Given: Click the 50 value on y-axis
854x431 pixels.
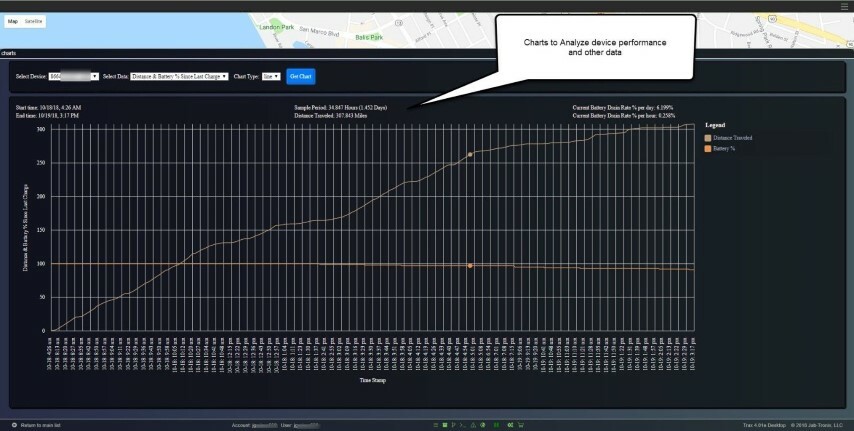Looking at the screenshot, I should point(42,298).
